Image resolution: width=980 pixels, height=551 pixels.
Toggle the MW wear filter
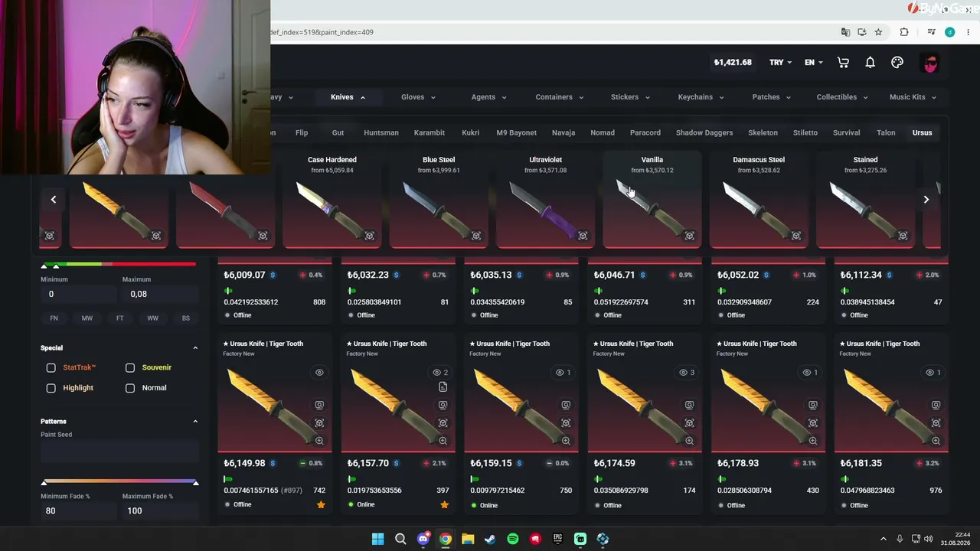(87, 318)
